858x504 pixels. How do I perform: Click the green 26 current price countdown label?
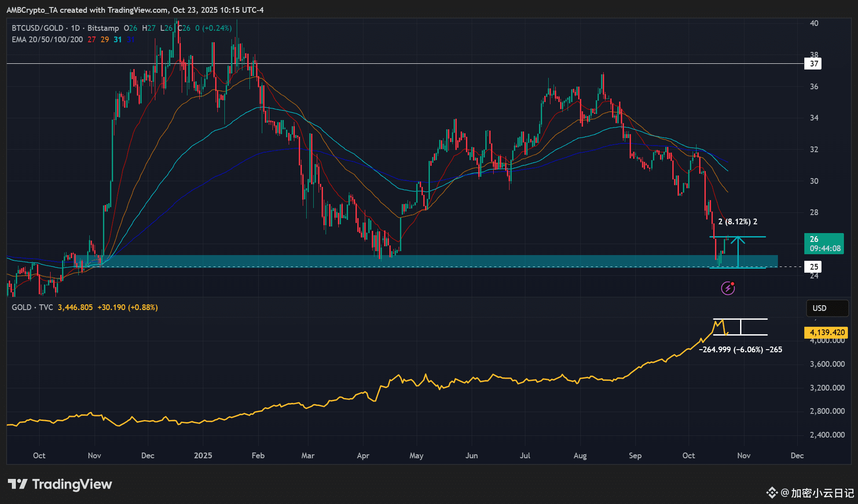(x=824, y=244)
